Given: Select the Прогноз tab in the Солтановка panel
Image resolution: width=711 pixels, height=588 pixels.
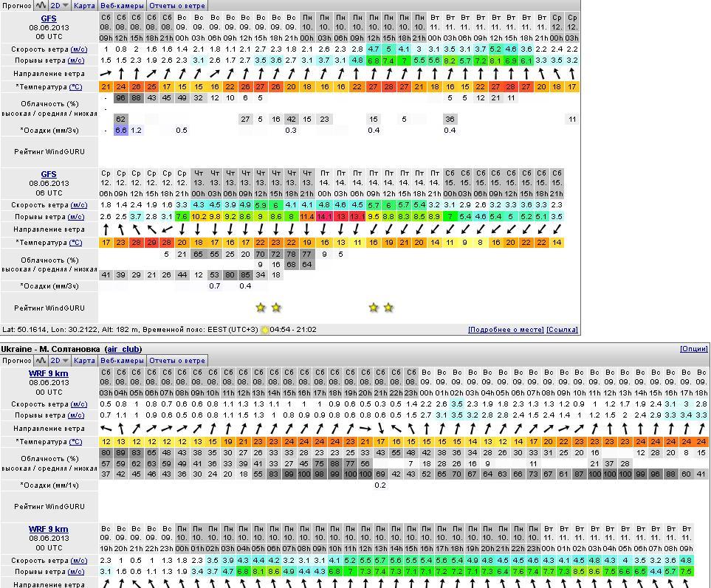Looking at the screenshot, I should point(16,361).
